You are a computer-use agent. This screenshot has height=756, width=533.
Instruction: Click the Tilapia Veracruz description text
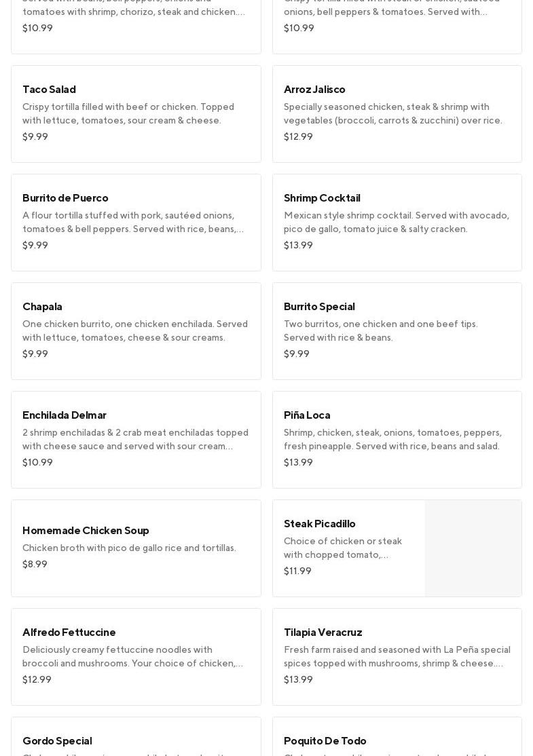click(x=397, y=656)
